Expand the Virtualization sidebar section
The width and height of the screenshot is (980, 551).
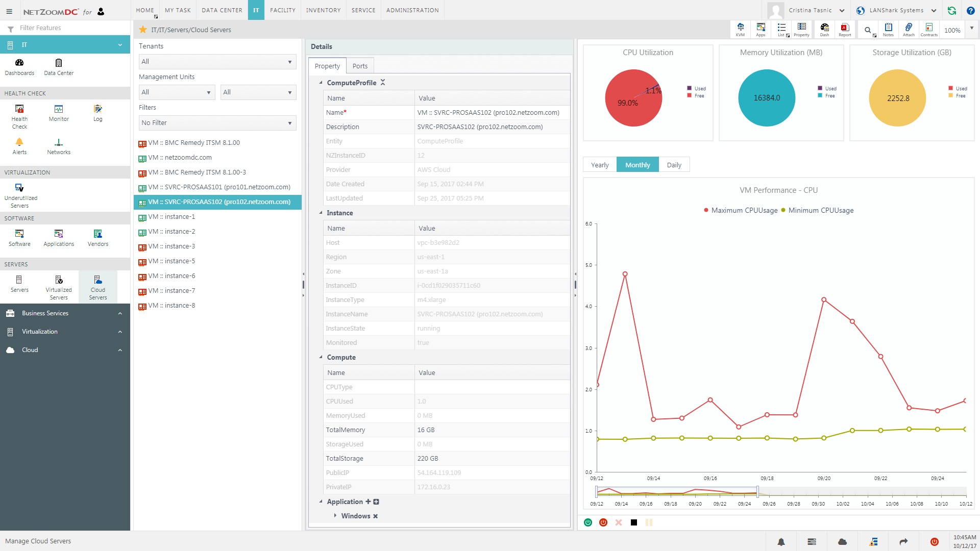[120, 332]
